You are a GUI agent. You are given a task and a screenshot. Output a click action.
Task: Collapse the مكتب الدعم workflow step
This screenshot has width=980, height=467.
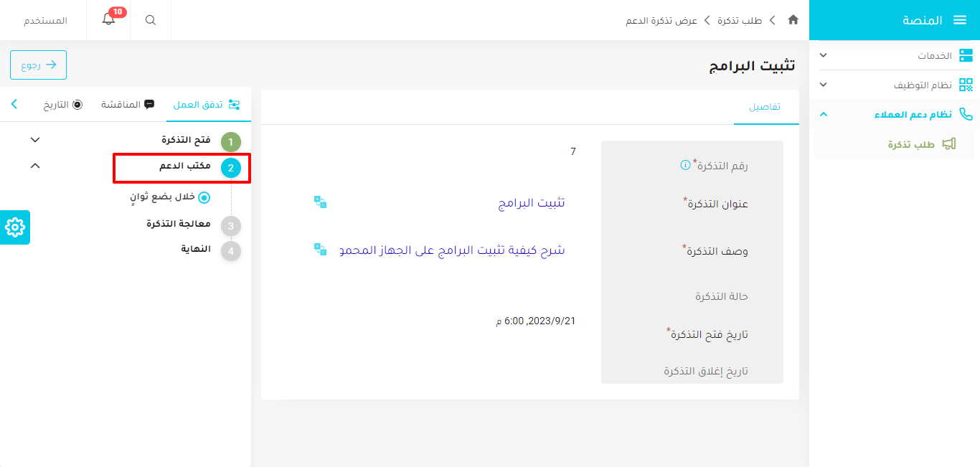pos(34,164)
